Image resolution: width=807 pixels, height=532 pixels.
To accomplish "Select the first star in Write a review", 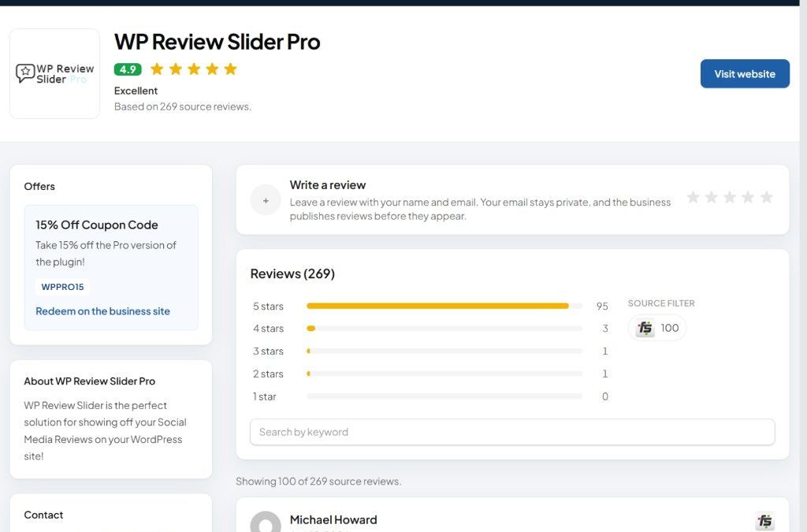I will pos(693,197).
